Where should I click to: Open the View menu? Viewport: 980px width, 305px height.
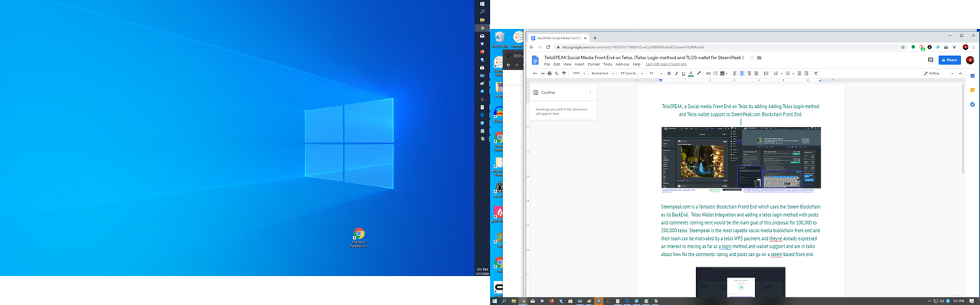[x=567, y=64]
